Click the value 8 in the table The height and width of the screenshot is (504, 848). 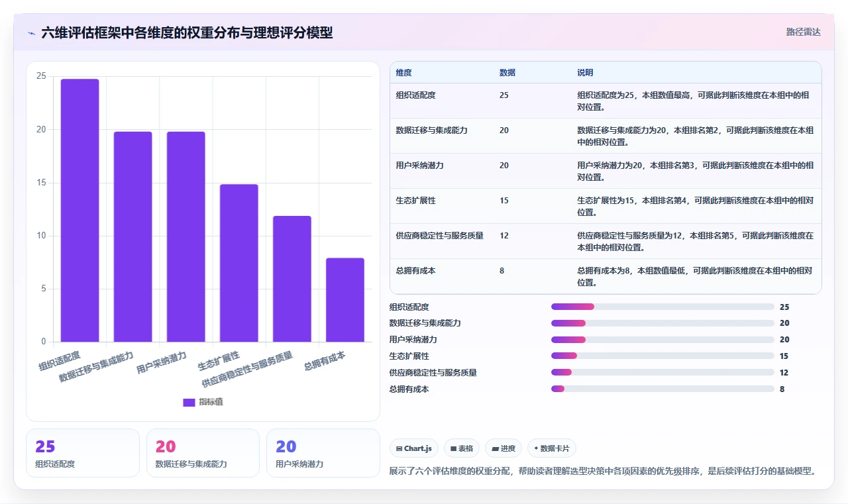click(502, 271)
